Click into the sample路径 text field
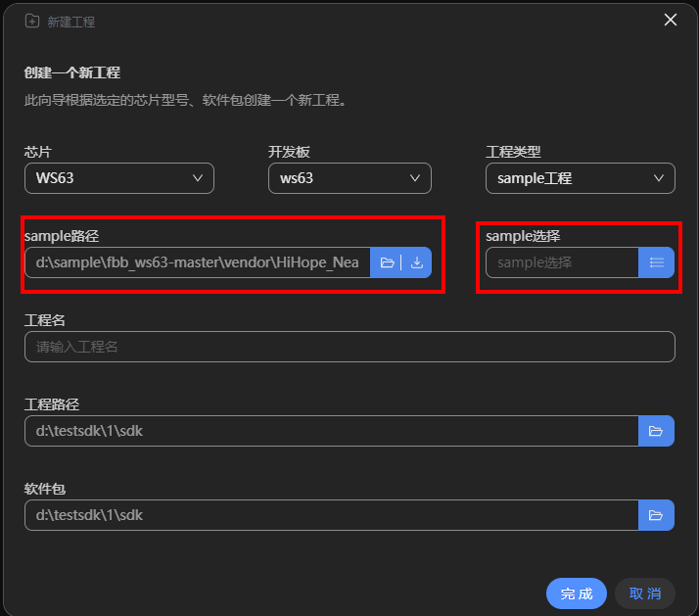Viewport: 699px width, 616px height. (197, 262)
